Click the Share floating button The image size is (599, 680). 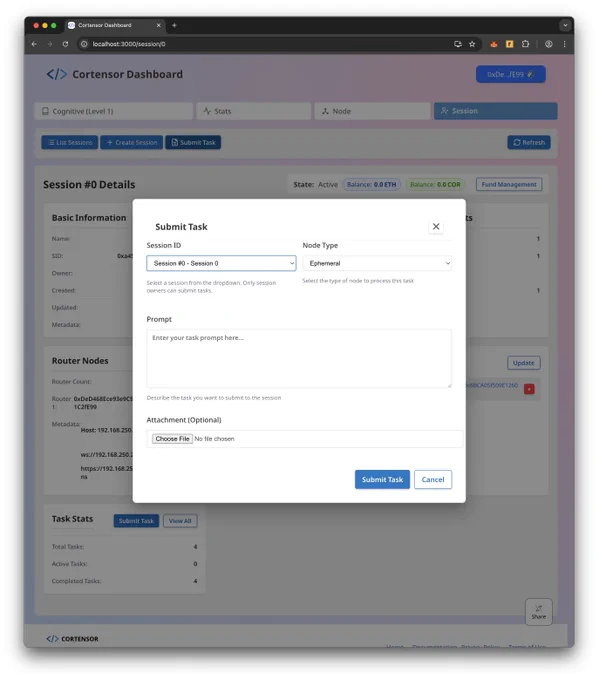coord(538,612)
